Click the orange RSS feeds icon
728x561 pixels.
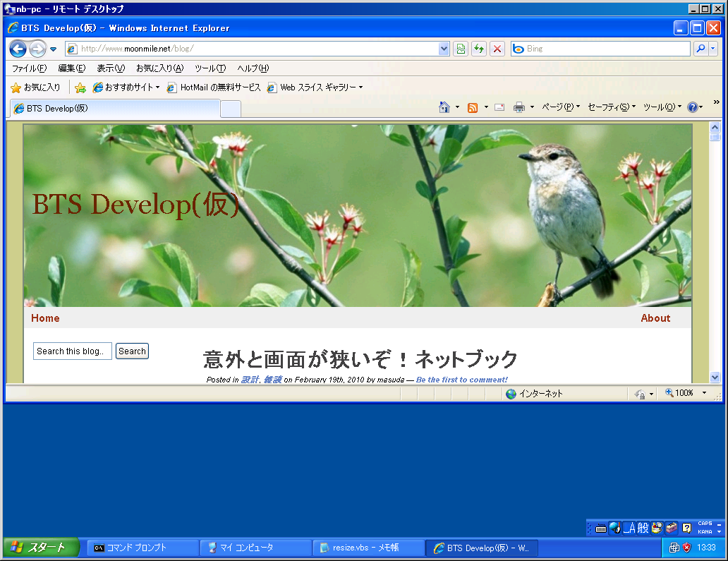(x=473, y=107)
